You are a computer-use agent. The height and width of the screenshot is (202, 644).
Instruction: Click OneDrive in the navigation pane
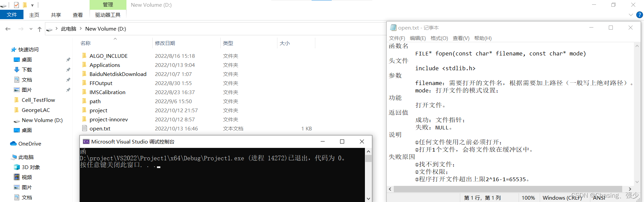30,144
